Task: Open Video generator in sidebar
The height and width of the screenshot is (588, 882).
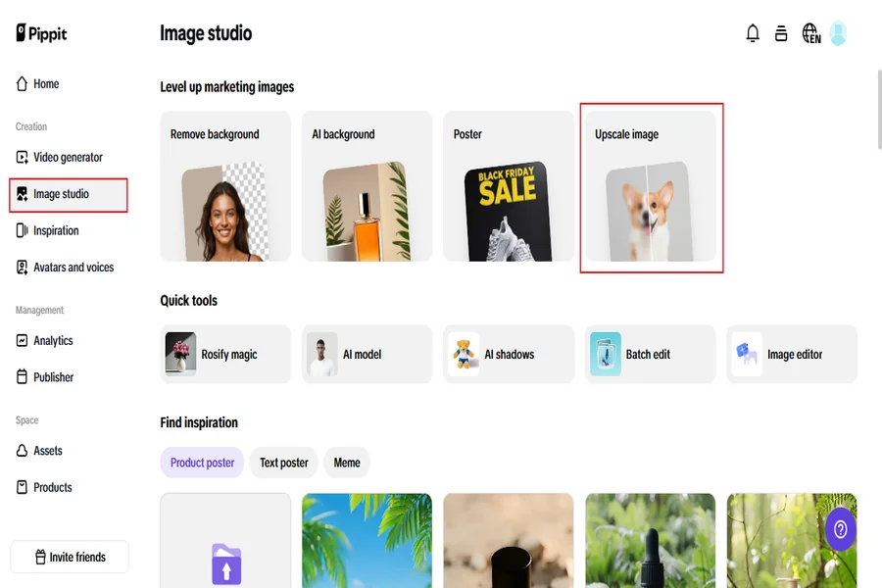Action: click(x=69, y=157)
